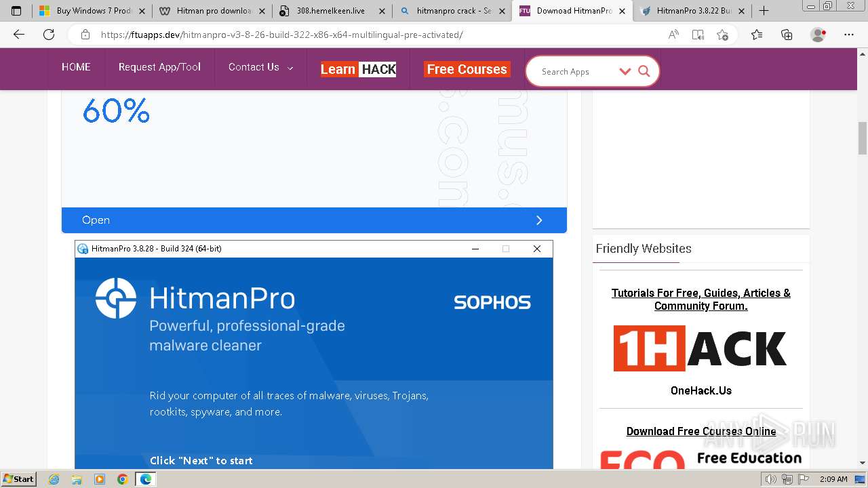Viewport: 868px width, 488px height.
Task: Open the OneHack.Us link
Action: click(x=701, y=390)
